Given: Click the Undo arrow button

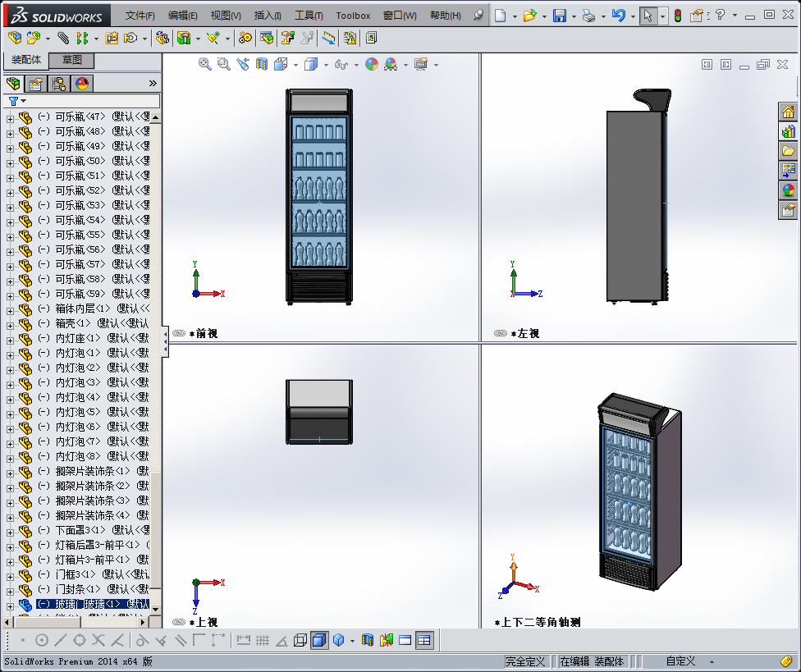Looking at the screenshot, I should [618, 16].
